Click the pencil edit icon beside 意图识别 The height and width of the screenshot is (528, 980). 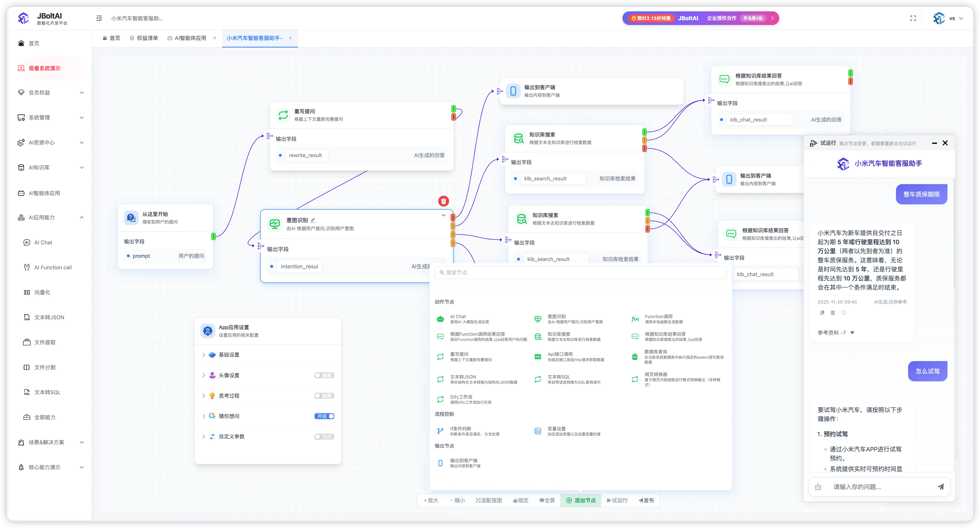(313, 220)
